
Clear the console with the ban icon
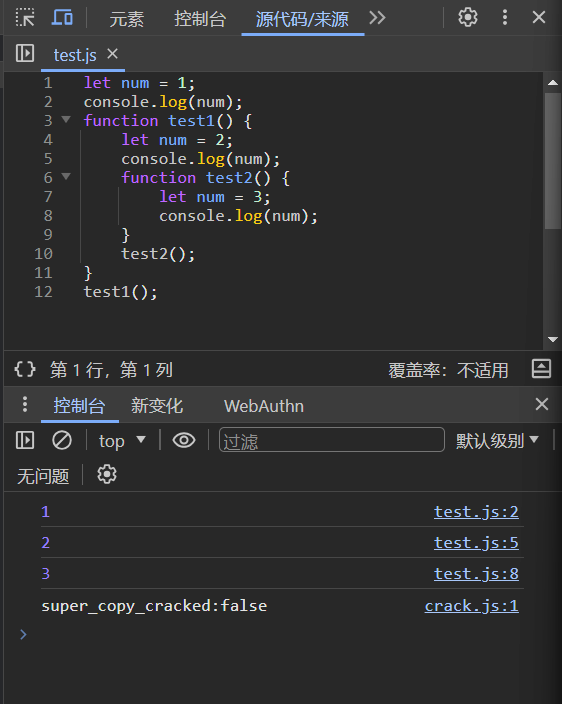coord(61,440)
